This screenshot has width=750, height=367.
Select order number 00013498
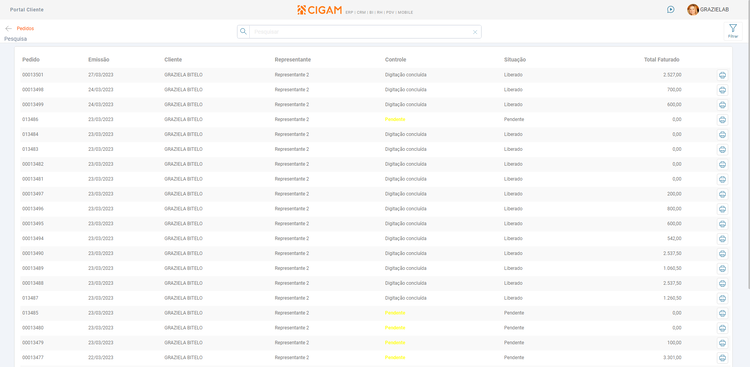click(x=33, y=90)
